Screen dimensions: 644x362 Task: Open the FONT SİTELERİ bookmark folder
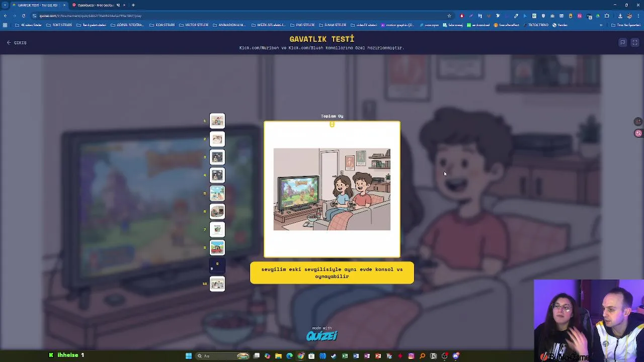click(x=59, y=25)
